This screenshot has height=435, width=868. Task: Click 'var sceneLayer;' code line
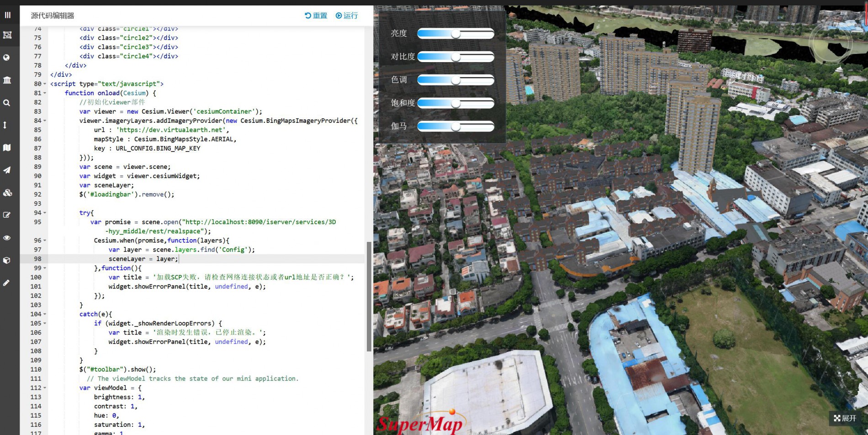(106, 185)
